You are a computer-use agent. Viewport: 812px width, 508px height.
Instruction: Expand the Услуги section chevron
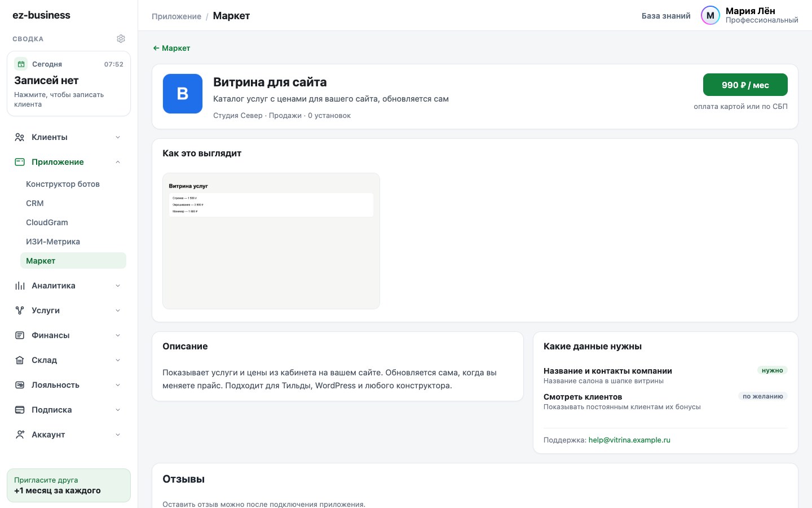pyautogui.click(x=118, y=310)
